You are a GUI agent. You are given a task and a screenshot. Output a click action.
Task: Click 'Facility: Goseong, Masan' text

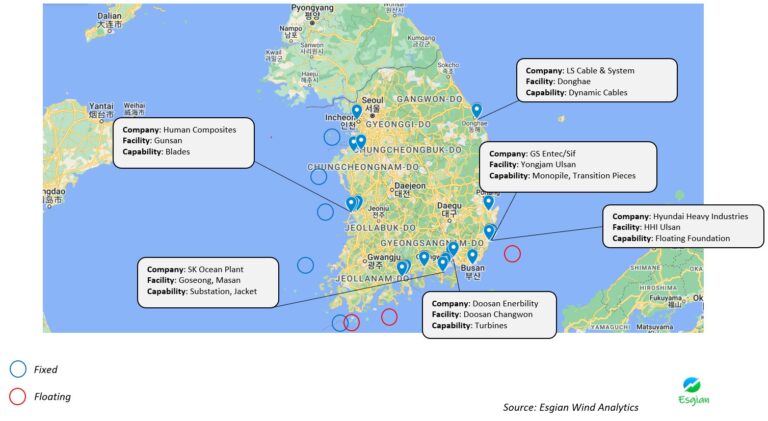(193, 281)
